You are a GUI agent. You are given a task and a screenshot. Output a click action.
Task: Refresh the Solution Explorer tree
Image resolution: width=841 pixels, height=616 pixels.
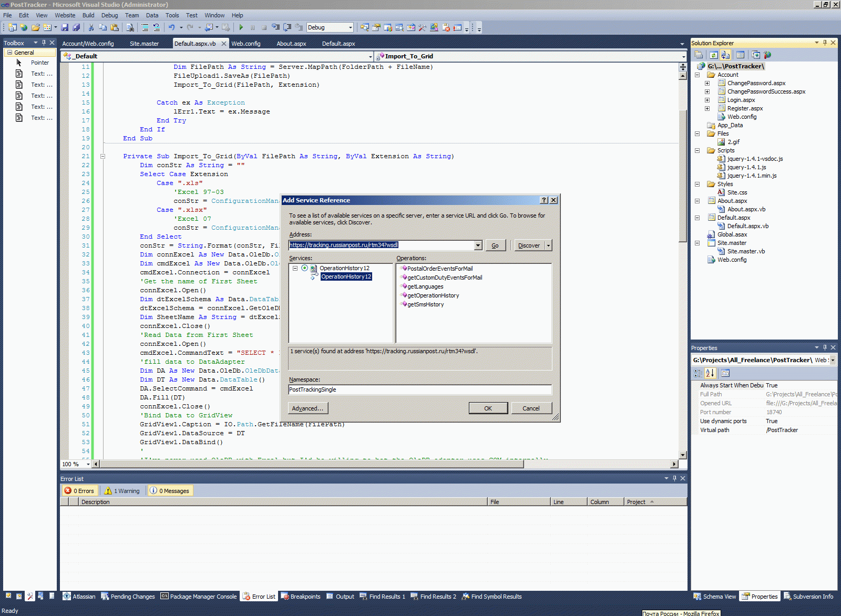pos(713,55)
